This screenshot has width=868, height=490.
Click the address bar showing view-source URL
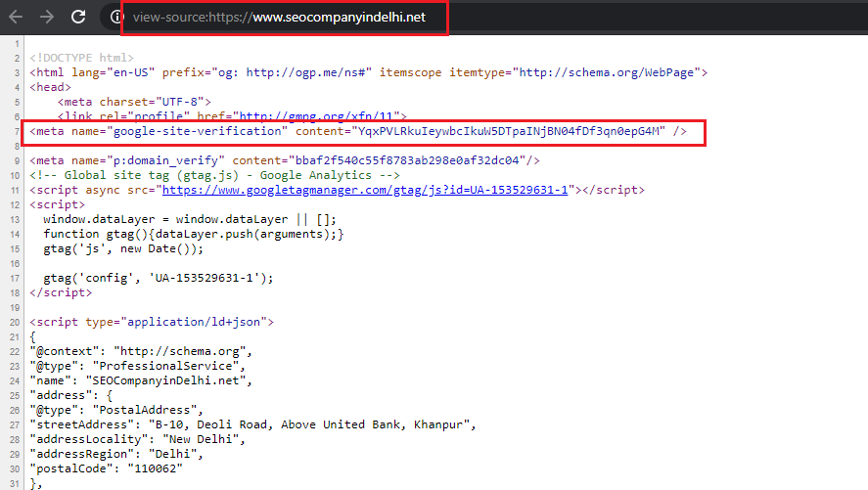(279, 18)
